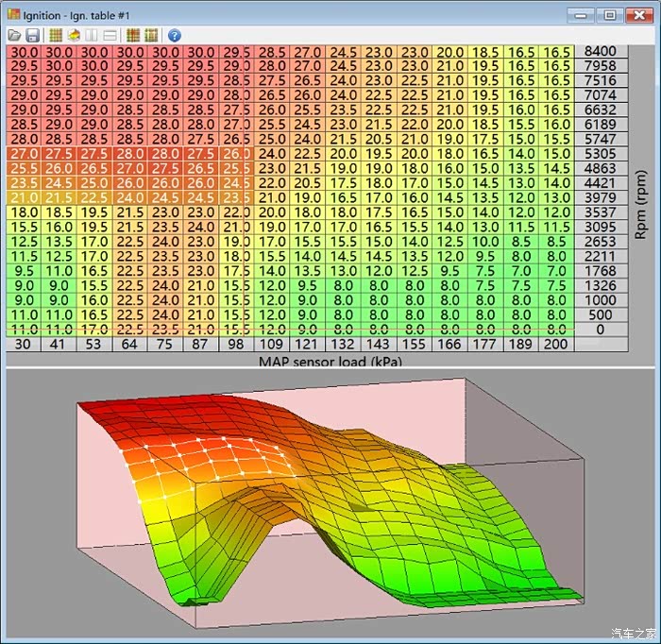Click the 3D graph view toolbar icon
The width and height of the screenshot is (661, 644).
[73, 35]
